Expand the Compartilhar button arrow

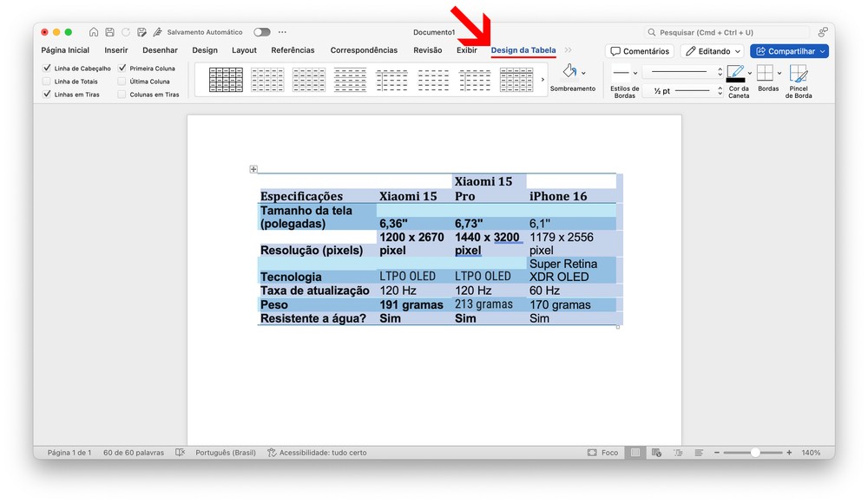tap(822, 51)
